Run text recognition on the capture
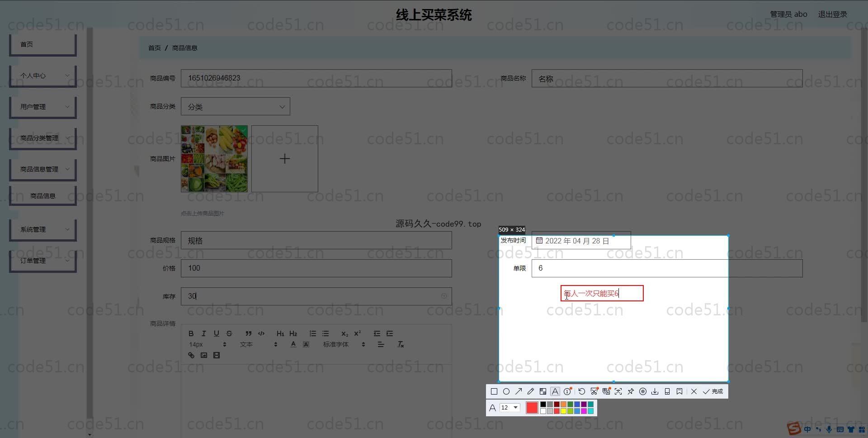Image resolution: width=868 pixels, height=438 pixels. [x=618, y=391]
